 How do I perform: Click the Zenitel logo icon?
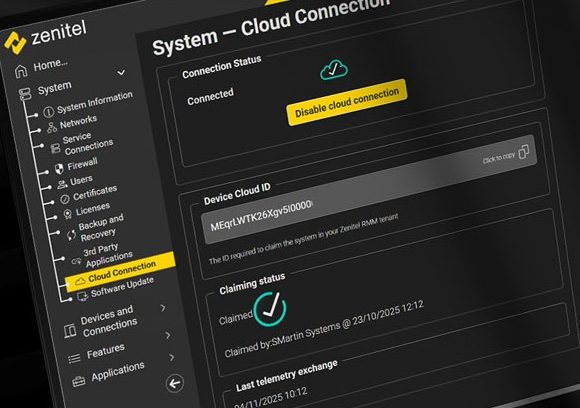point(15,43)
